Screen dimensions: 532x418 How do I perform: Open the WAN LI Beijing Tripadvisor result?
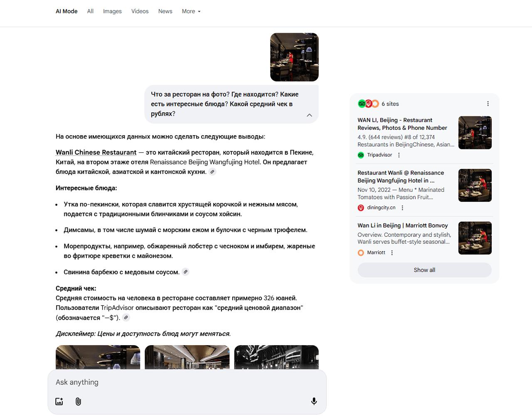[x=402, y=124]
